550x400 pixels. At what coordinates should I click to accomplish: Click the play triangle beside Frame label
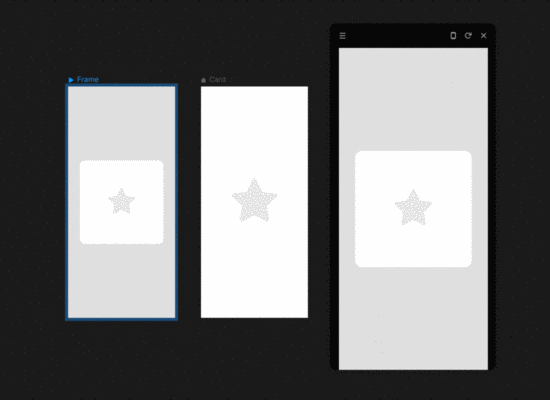coord(71,80)
